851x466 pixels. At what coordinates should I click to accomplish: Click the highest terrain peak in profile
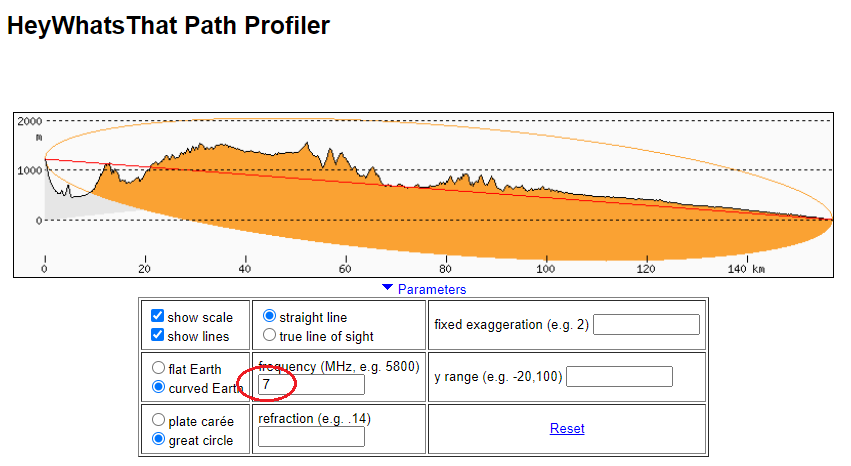[307, 144]
